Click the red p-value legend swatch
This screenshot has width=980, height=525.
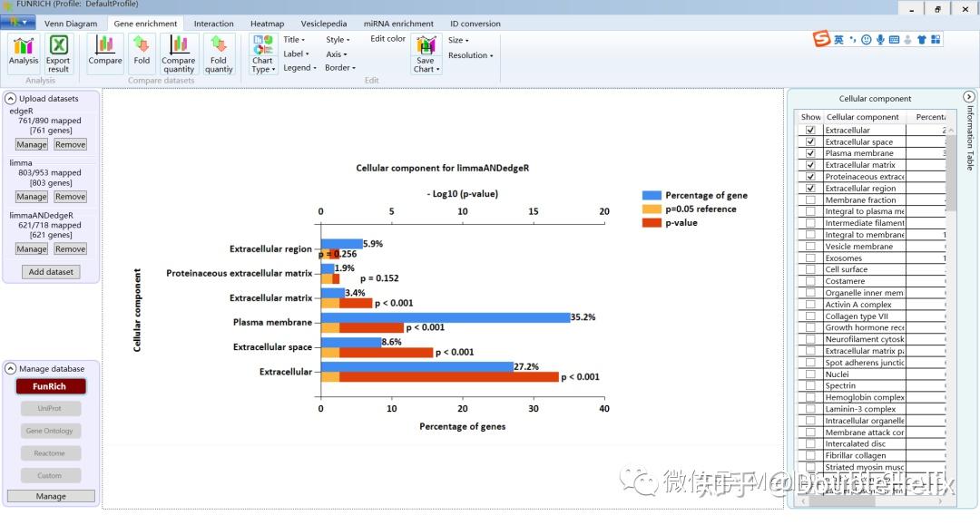coord(652,223)
